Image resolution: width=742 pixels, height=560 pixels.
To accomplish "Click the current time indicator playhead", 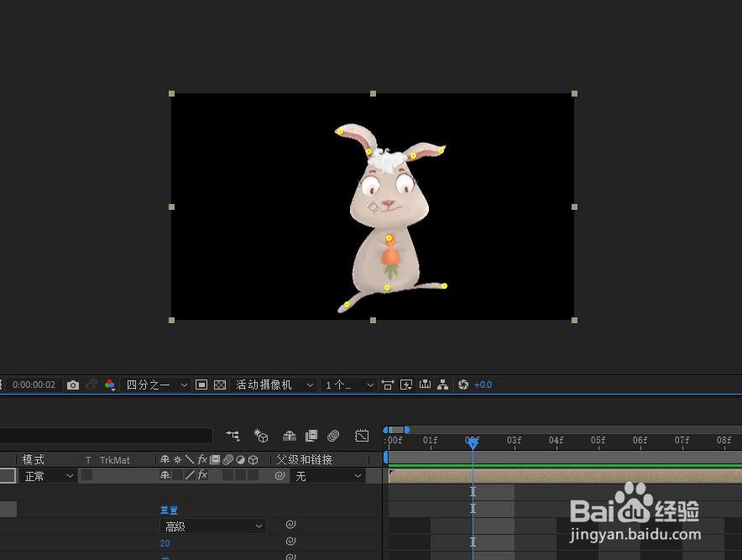I will coord(473,442).
